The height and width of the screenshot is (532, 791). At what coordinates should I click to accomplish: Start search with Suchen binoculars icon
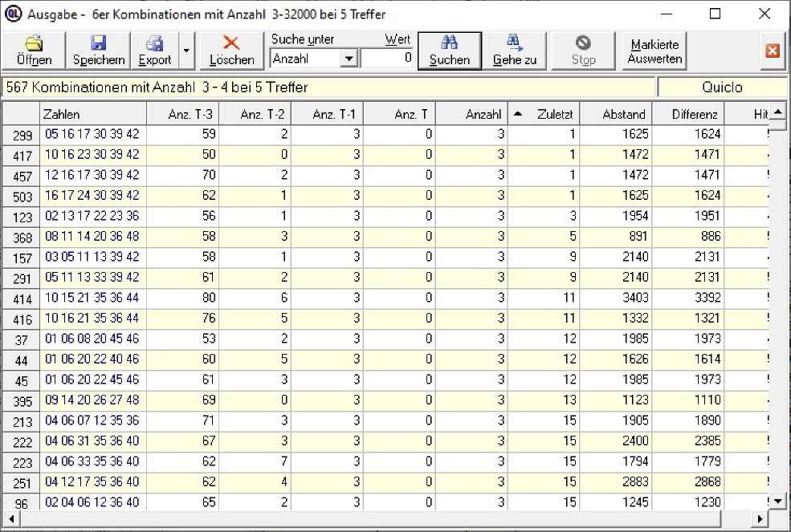pyautogui.click(x=449, y=43)
